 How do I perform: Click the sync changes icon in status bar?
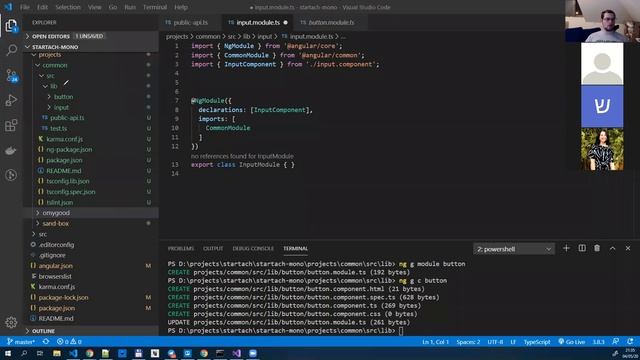(46, 342)
